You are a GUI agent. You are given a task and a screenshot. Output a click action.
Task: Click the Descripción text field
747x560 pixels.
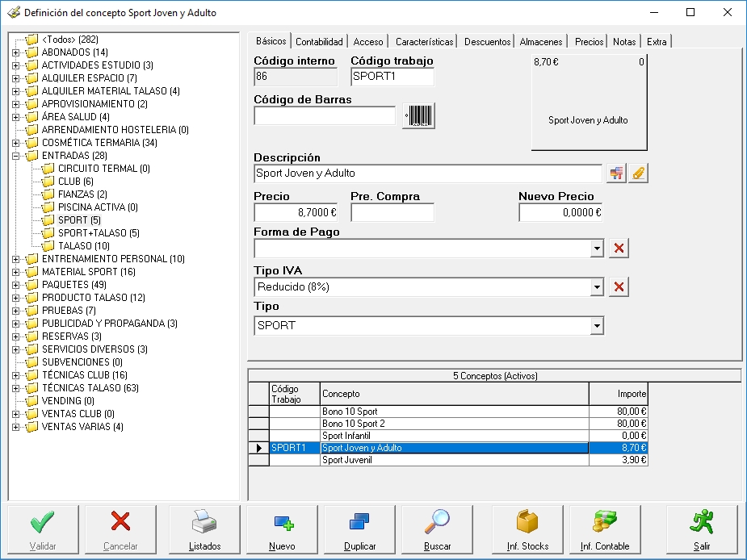point(428,173)
